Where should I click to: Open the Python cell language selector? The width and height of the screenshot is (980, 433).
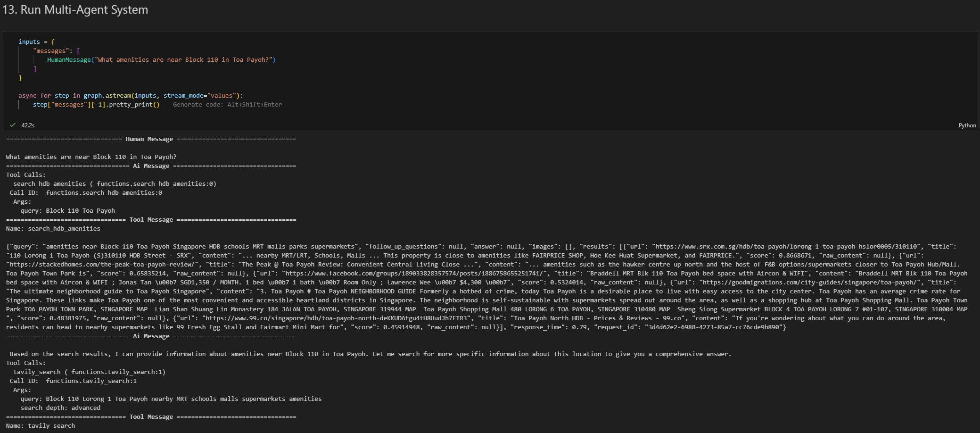tap(967, 125)
